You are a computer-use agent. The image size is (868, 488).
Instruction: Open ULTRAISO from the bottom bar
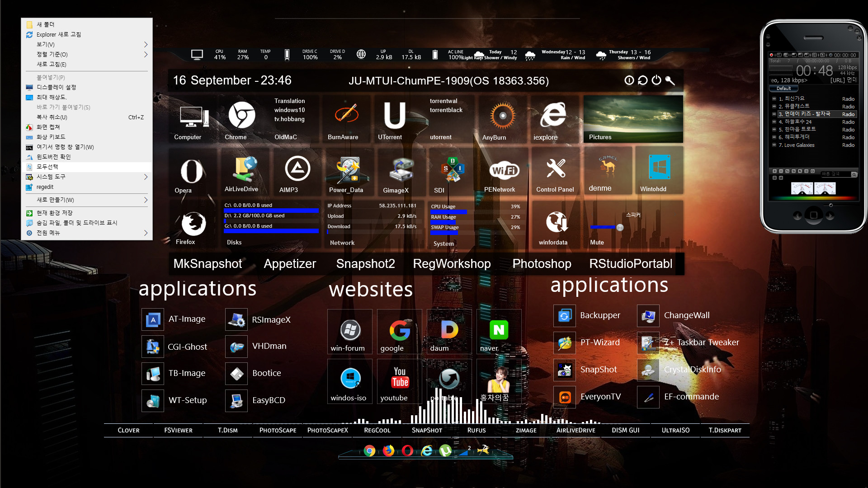675,430
